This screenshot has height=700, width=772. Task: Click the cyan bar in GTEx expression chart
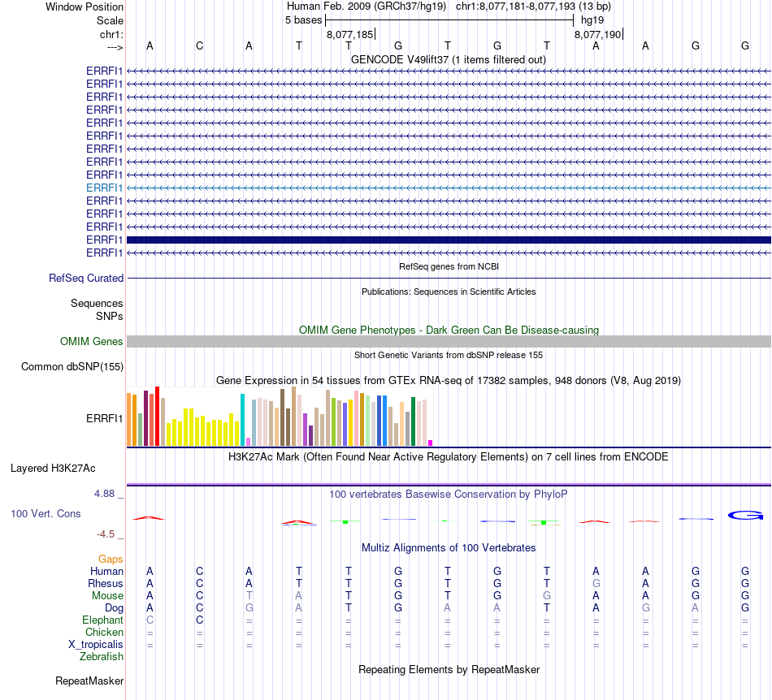[x=242, y=420]
